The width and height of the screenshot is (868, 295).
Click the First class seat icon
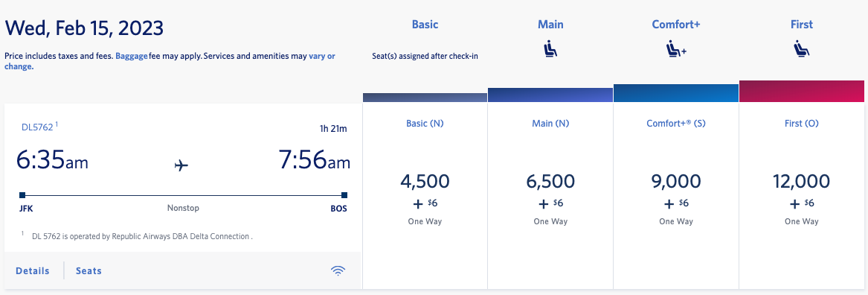(x=802, y=49)
